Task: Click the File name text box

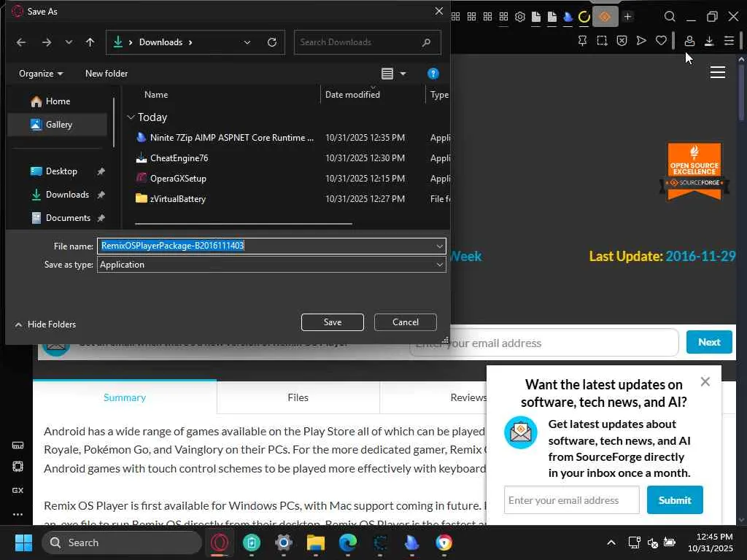Action: [x=265, y=246]
